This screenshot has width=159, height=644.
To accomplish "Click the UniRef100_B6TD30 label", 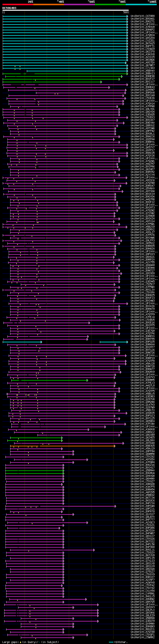I will coord(143,531).
